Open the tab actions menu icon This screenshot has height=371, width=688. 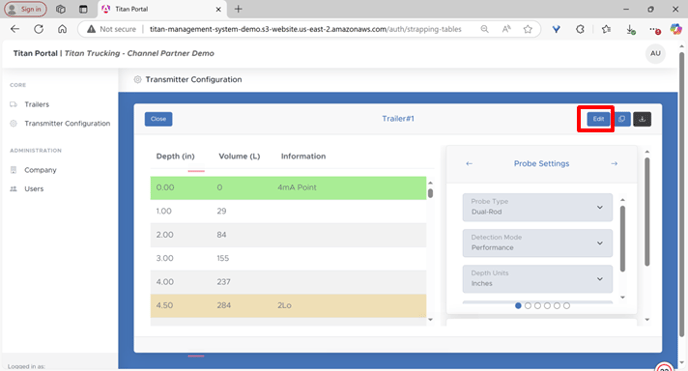point(83,9)
